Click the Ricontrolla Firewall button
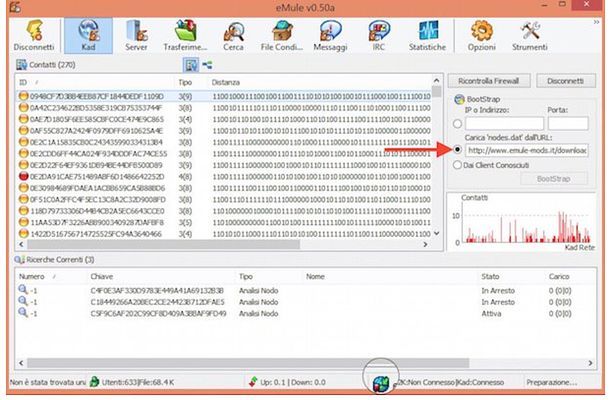610x400 pixels. coord(489,81)
